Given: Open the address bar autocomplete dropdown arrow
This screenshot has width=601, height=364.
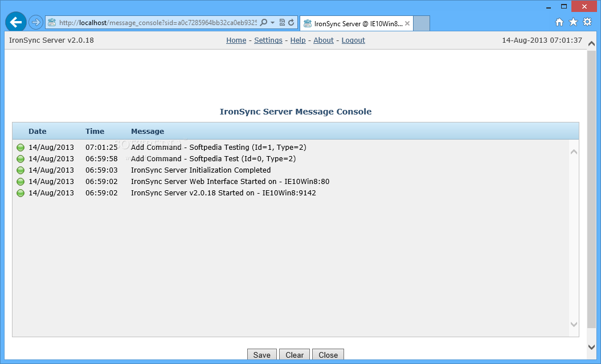Looking at the screenshot, I should pyautogui.click(x=272, y=23).
